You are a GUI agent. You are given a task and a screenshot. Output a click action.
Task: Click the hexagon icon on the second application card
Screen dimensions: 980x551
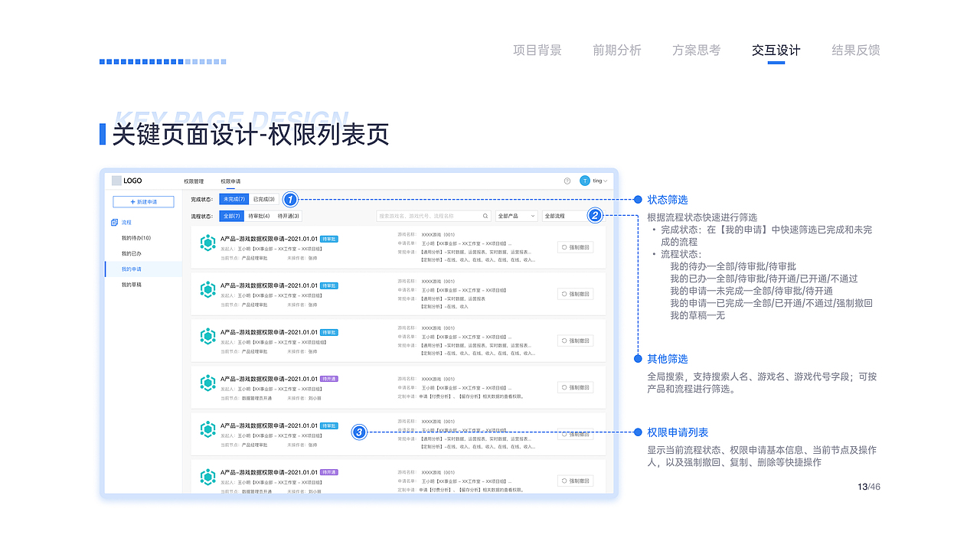(x=207, y=290)
